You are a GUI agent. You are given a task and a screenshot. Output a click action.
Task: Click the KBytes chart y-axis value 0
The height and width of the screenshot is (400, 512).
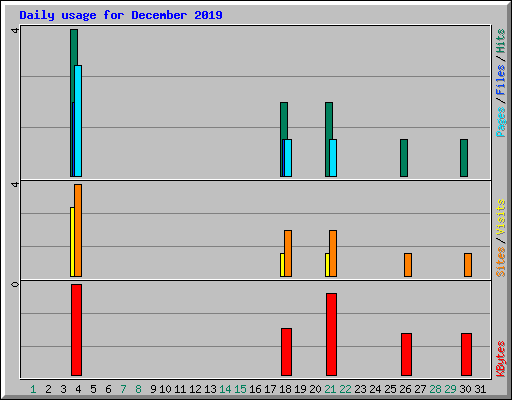pyautogui.click(x=15, y=284)
